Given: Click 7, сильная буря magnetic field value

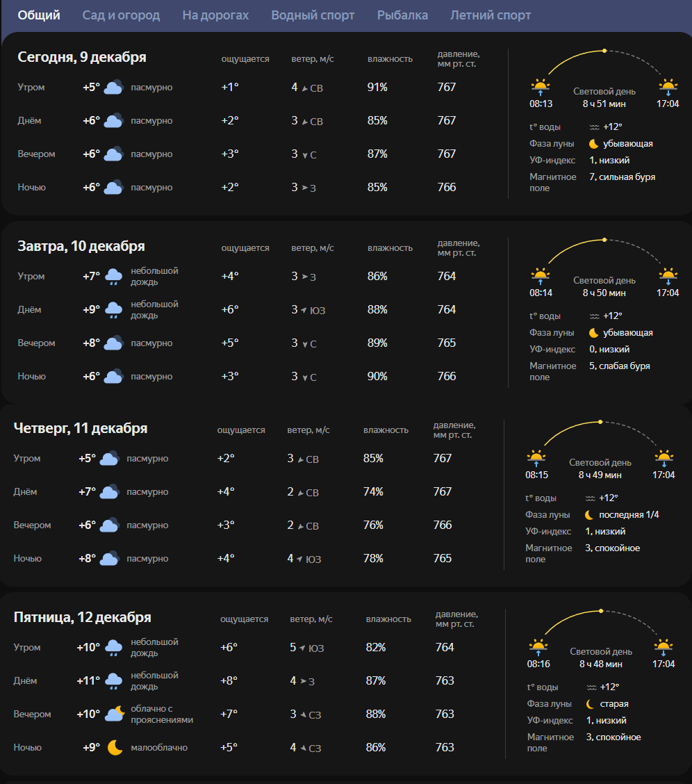Looking at the screenshot, I should tap(622, 177).
